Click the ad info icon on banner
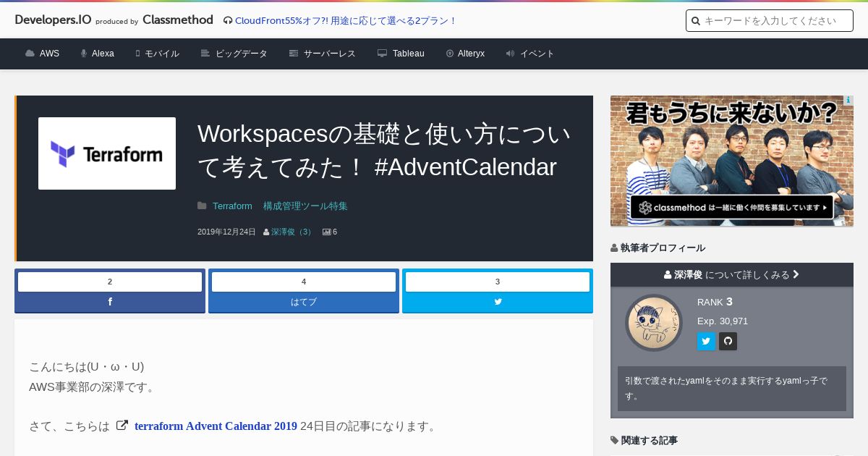This screenshot has height=456, width=868. [x=848, y=100]
